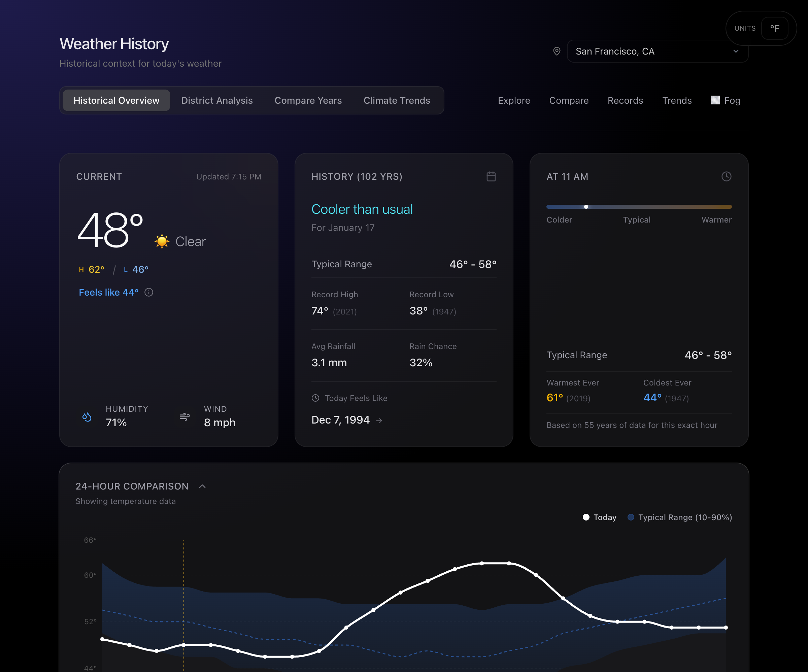Viewport: 808px width, 672px height.
Task: Toggle the temperature units to °F
Action: pyautogui.click(x=775, y=28)
